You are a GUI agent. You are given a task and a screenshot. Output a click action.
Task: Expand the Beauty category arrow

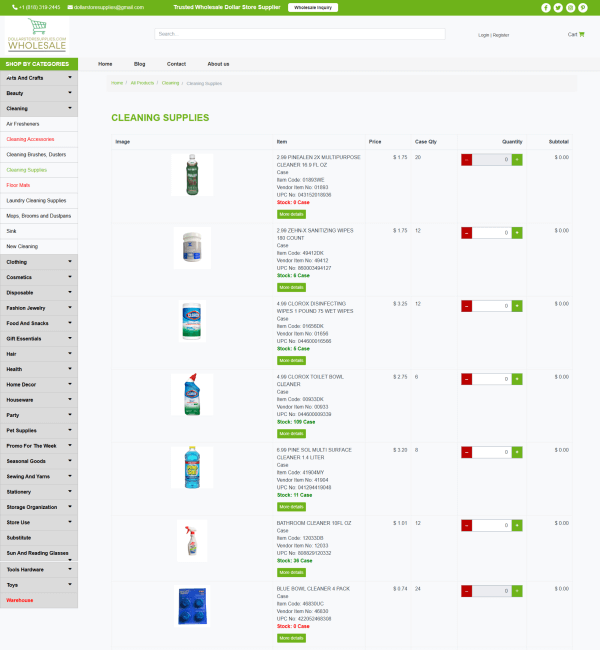[x=70, y=92]
